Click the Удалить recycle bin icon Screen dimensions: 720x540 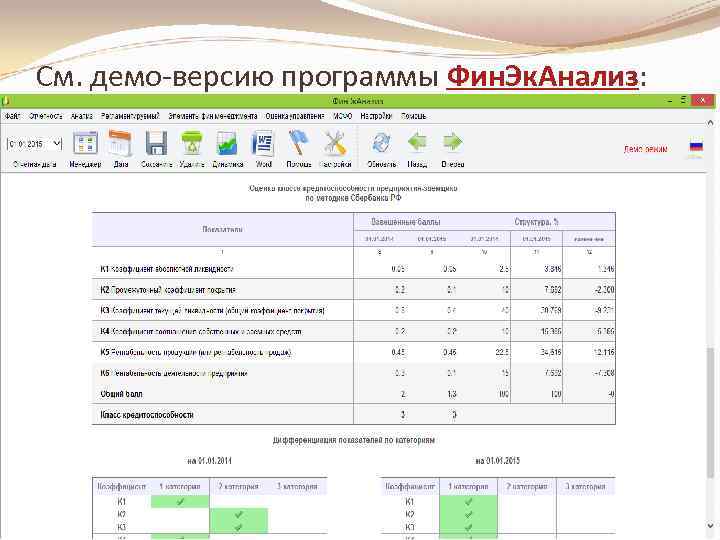tap(191, 143)
